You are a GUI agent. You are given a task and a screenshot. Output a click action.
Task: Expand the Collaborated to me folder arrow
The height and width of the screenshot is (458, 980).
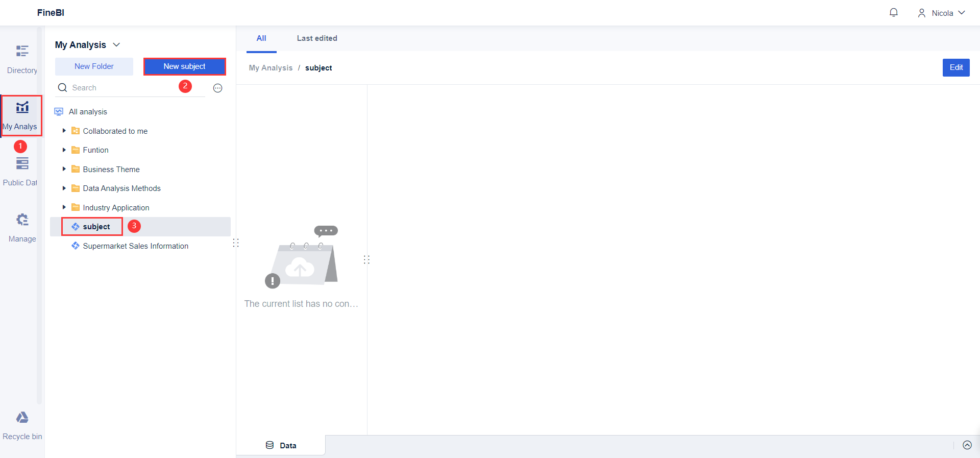(64, 131)
